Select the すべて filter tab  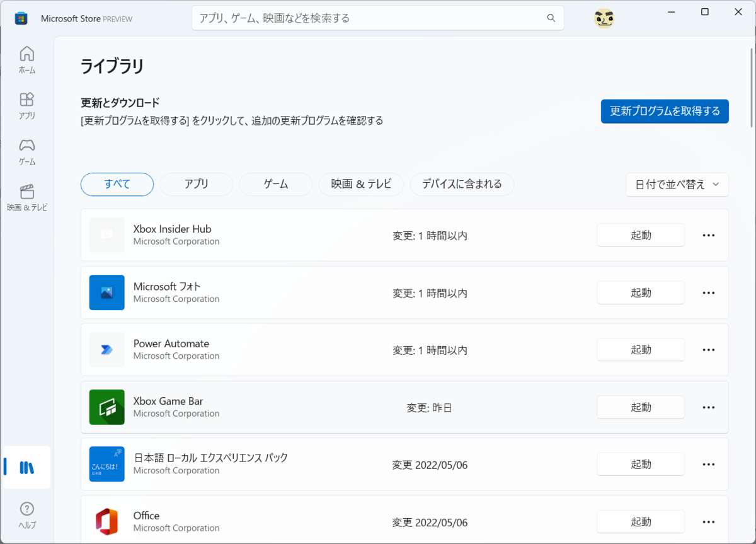click(x=117, y=184)
